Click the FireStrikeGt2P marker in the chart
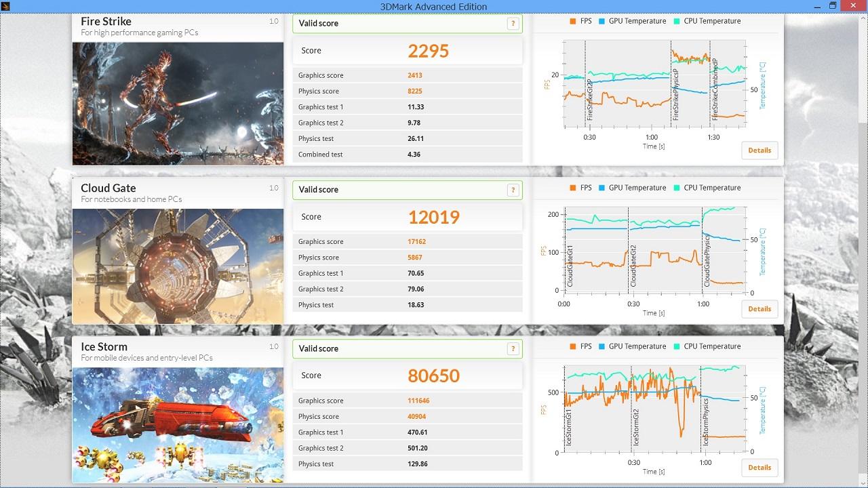Screen dimensions: 868x488 [x=590, y=100]
